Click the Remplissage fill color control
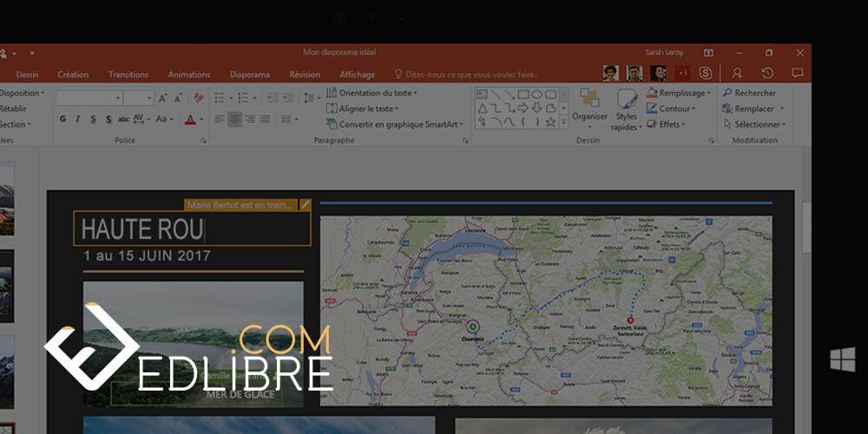 tap(678, 93)
